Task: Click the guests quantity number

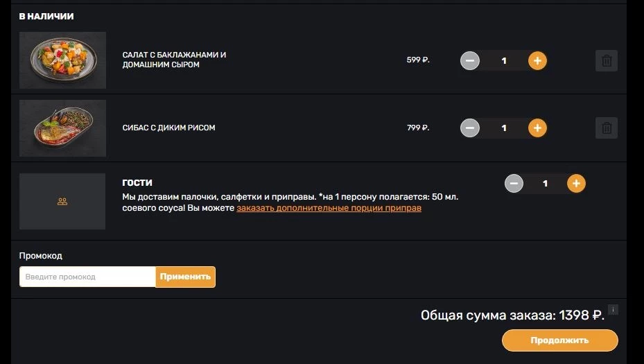Action: 545,184
